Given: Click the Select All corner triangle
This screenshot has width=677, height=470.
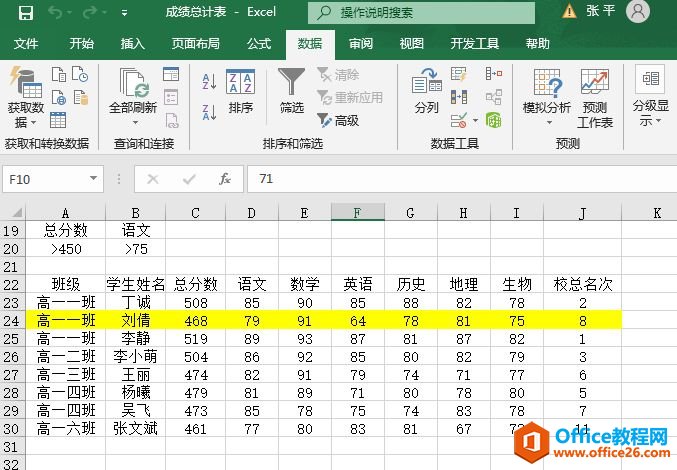Looking at the screenshot, I should point(16,213).
